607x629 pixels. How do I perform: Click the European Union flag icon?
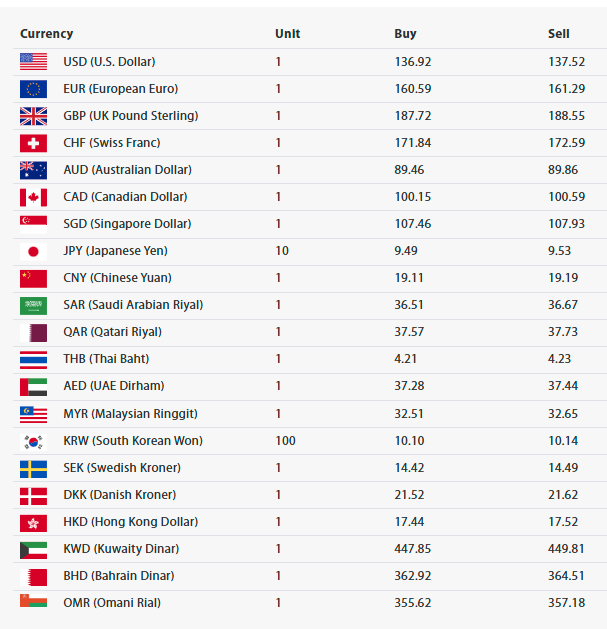pyautogui.click(x=33, y=89)
